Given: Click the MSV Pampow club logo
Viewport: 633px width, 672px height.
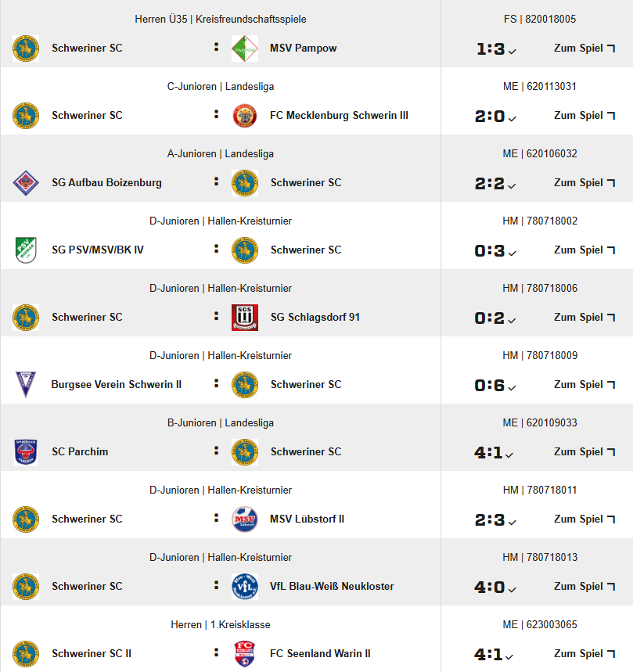Looking at the screenshot, I should [245, 49].
